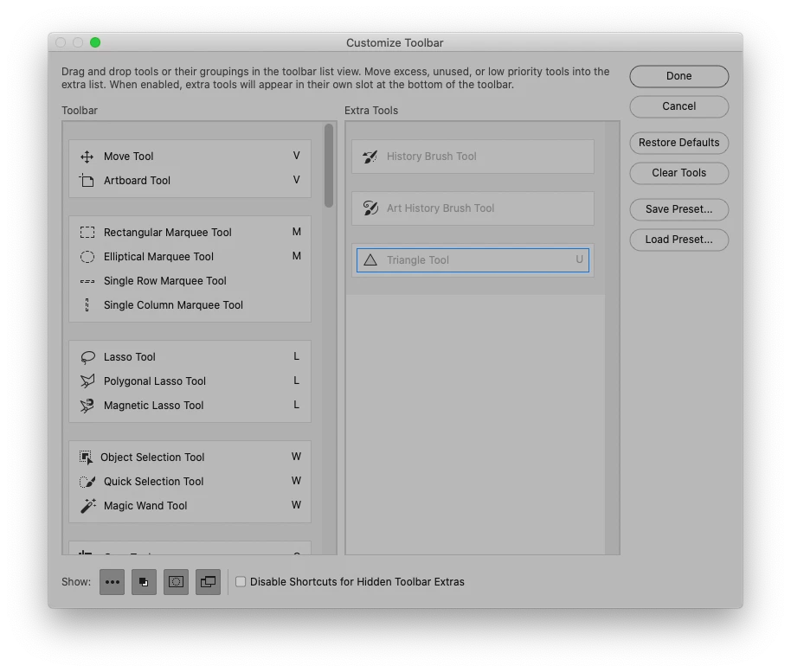The image size is (791, 672).
Task: Click the Single Column Marquee Tool icon
Action: tap(87, 305)
